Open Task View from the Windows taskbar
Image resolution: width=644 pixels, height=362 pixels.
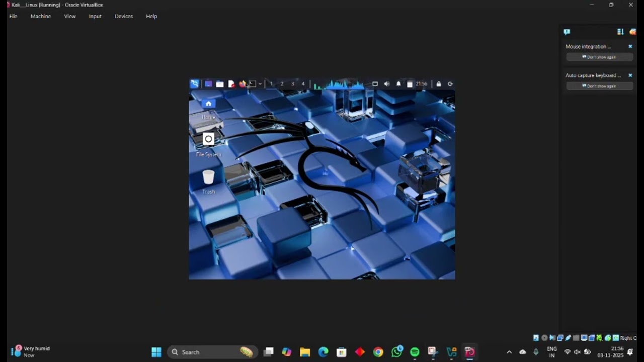click(269, 352)
